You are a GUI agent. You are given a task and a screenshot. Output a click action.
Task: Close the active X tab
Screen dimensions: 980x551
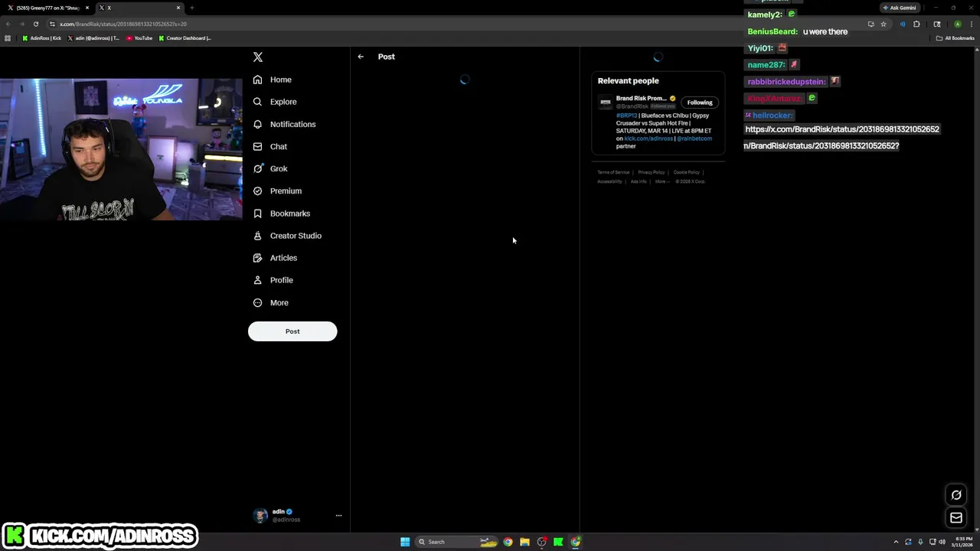click(178, 8)
